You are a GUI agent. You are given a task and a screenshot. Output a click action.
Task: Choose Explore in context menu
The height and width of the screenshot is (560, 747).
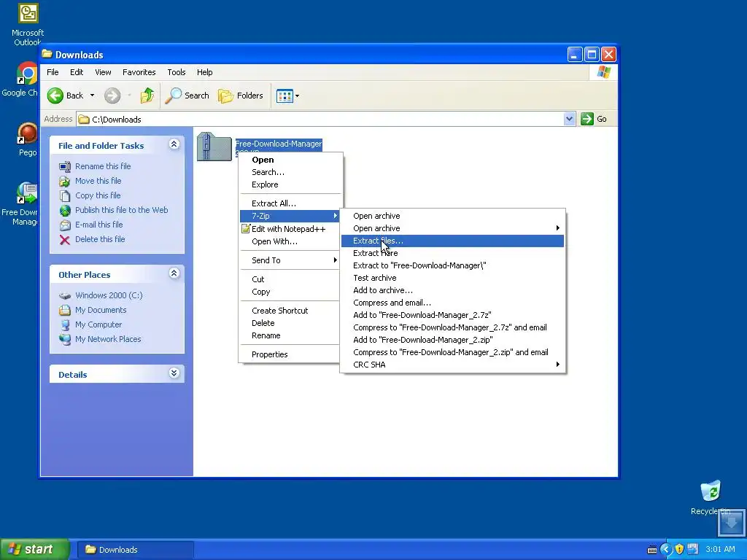point(290,184)
